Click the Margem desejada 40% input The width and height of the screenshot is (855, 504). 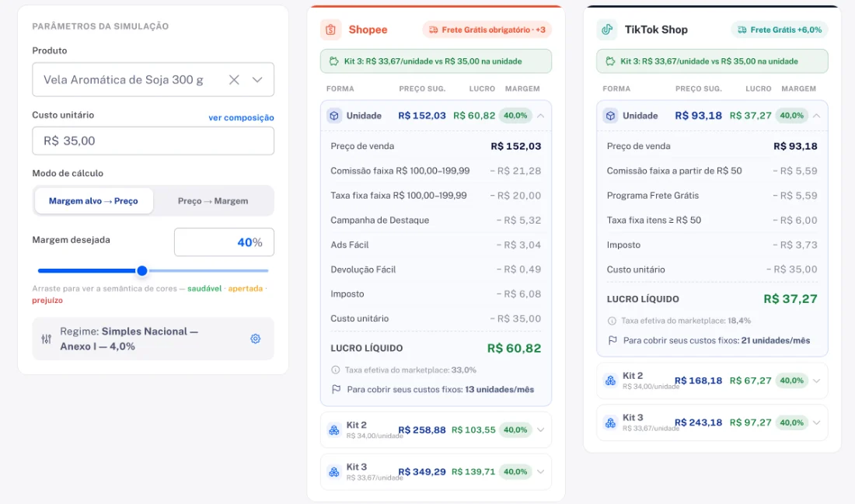(x=224, y=242)
